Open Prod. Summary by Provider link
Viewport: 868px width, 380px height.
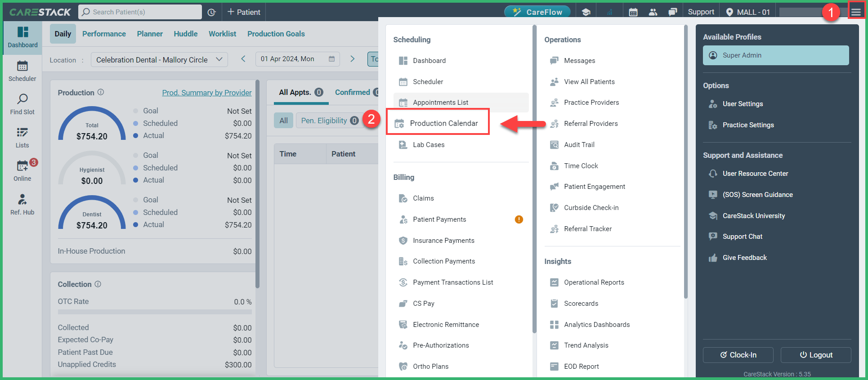coord(207,93)
